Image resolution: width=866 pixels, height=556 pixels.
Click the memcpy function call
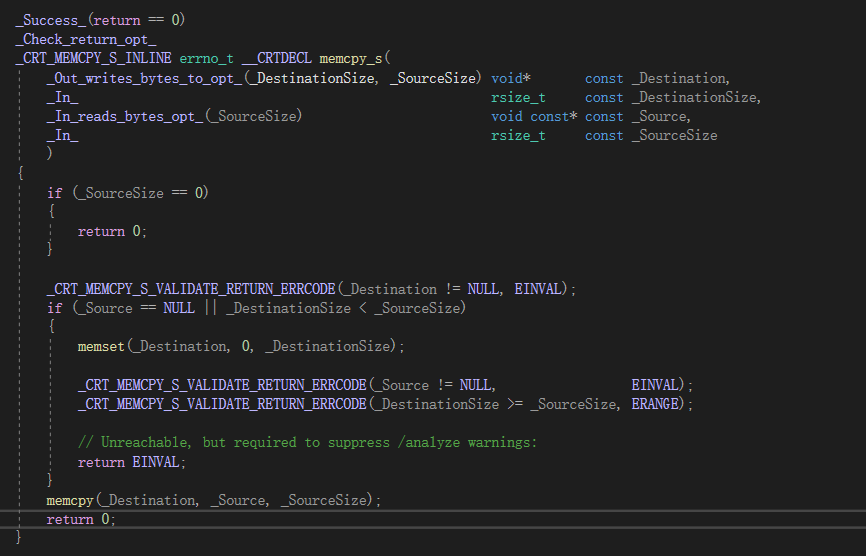[x=214, y=500]
